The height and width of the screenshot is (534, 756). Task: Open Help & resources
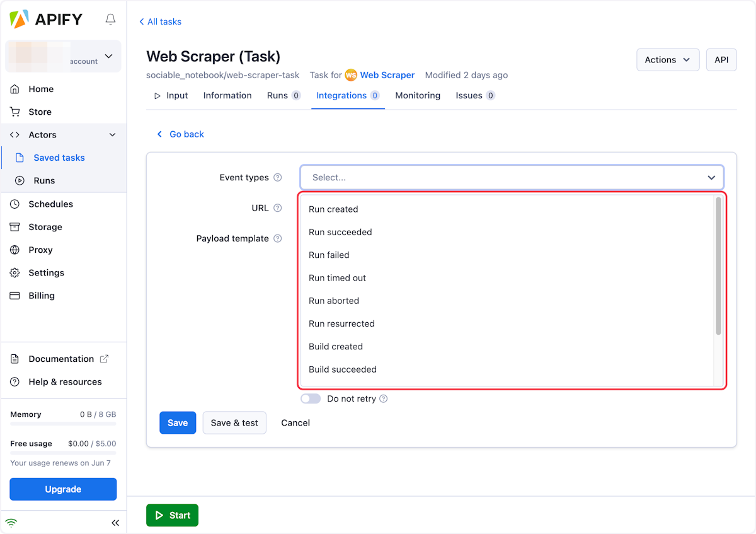[65, 382]
